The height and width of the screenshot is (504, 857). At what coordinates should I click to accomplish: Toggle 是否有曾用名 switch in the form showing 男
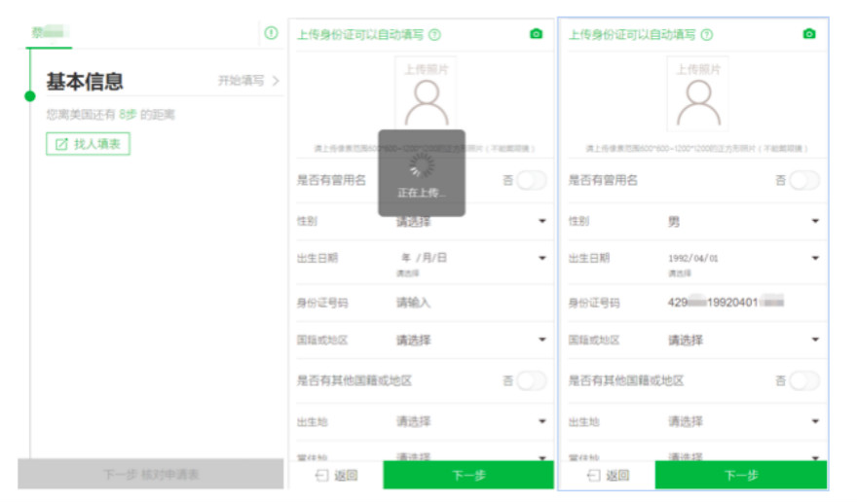point(803,180)
